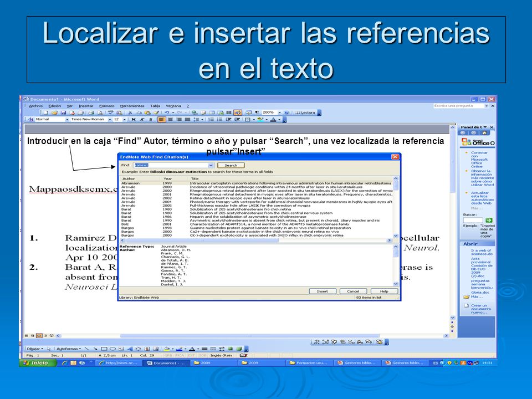The height and width of the screenshot is (399, 532).
Task: Click the Insert button
Action: click(x=323, y=291)
